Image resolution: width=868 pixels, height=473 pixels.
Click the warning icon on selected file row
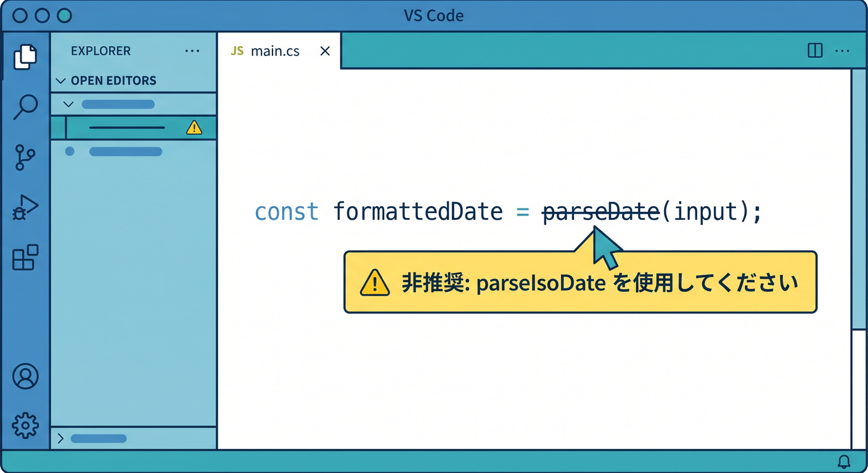pyautogui.click(x=194, y=127)
